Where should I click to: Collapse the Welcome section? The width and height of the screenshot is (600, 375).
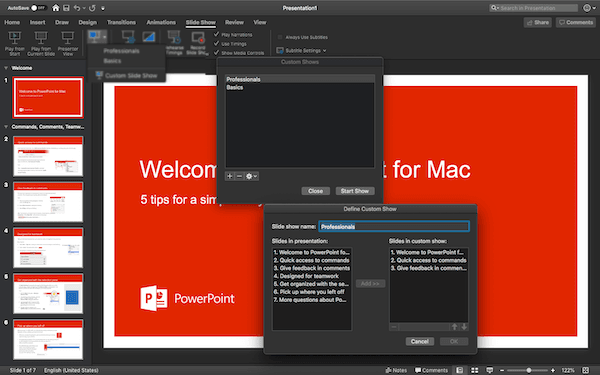pyautogui.click(x=6, y=68)
